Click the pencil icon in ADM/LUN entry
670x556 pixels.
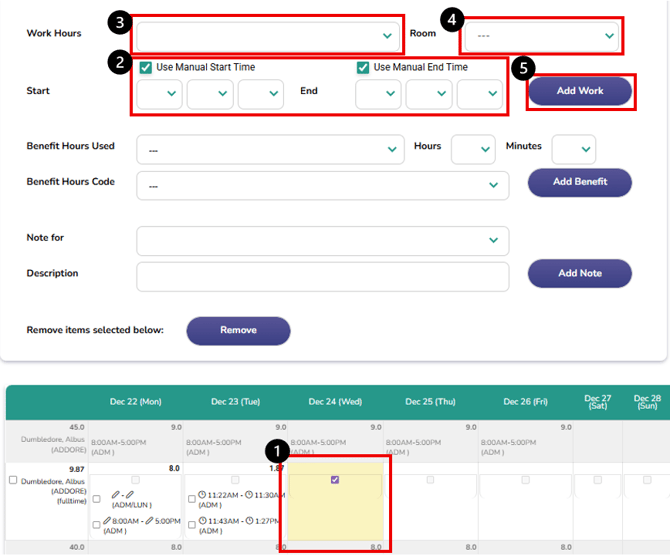115,495
